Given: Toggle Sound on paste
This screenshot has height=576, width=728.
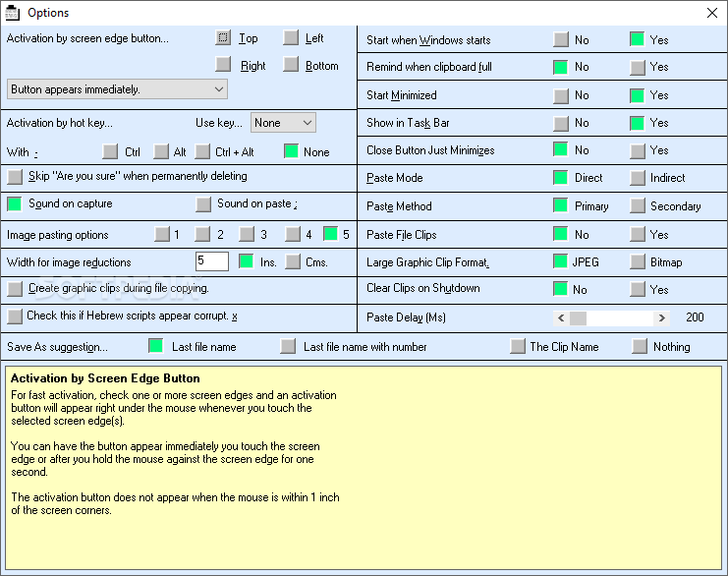Looking at the screenshot, I should coord(203,203).
